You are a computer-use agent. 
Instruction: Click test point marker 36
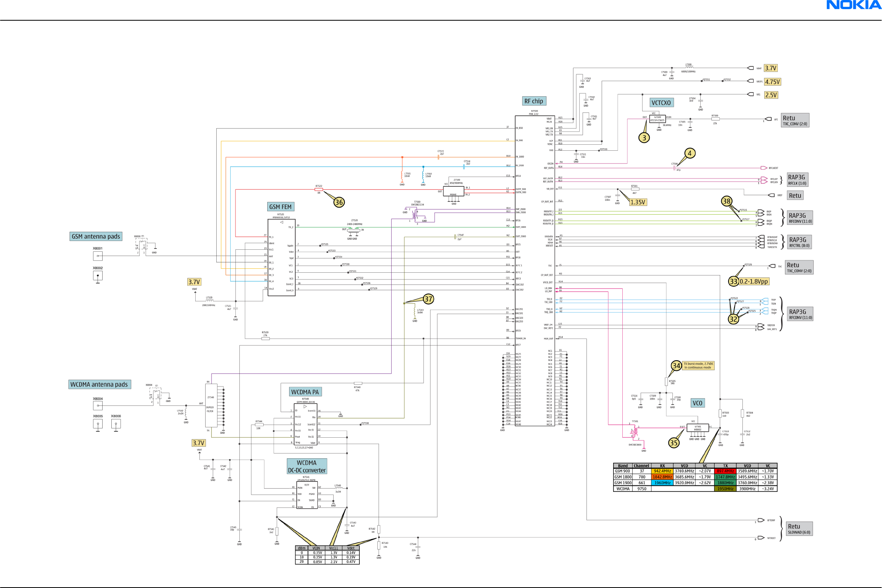(339, 202)
